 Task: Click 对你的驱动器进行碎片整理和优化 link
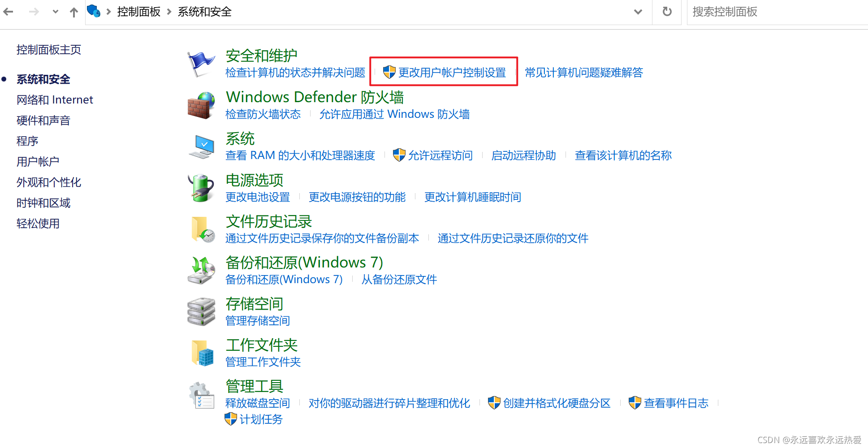point(389,403)
